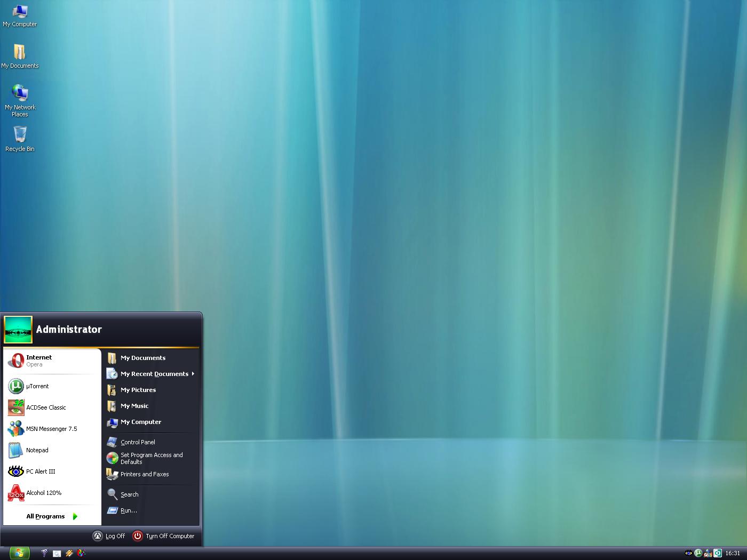Click the multicolored quick launch icon
747x560 pixels.
point(81,554)
